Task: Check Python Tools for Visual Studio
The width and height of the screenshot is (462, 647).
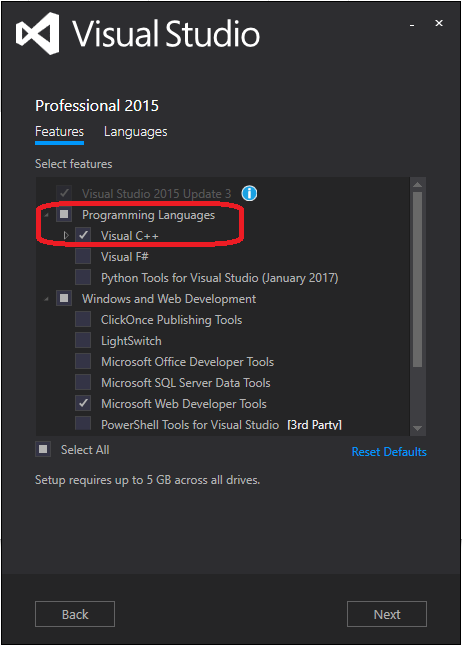Action: click(83, 277)
